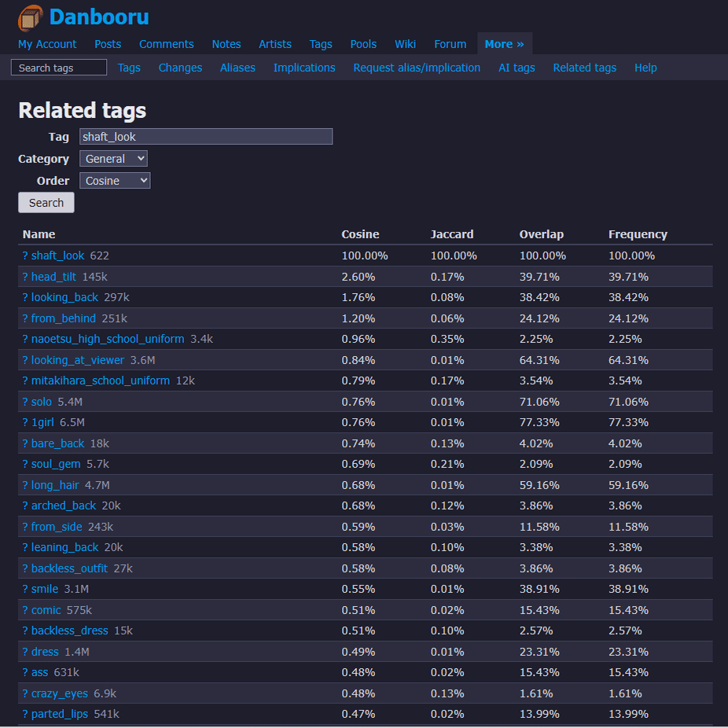This screenshot has height=728, width=728.
Task: Open the Implications page
Action: pyautogui.click(x=304, y=68)
